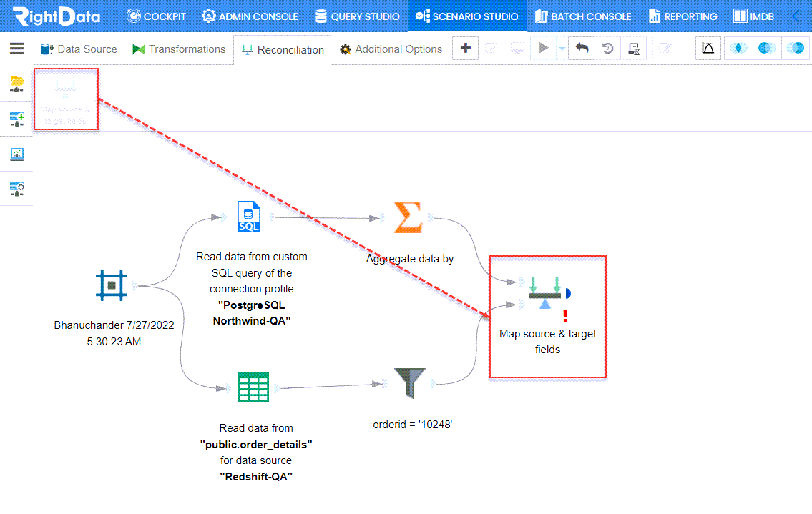Open the IMDB module
The height and width of the screenshot is (514, 812).
point(753,16)
